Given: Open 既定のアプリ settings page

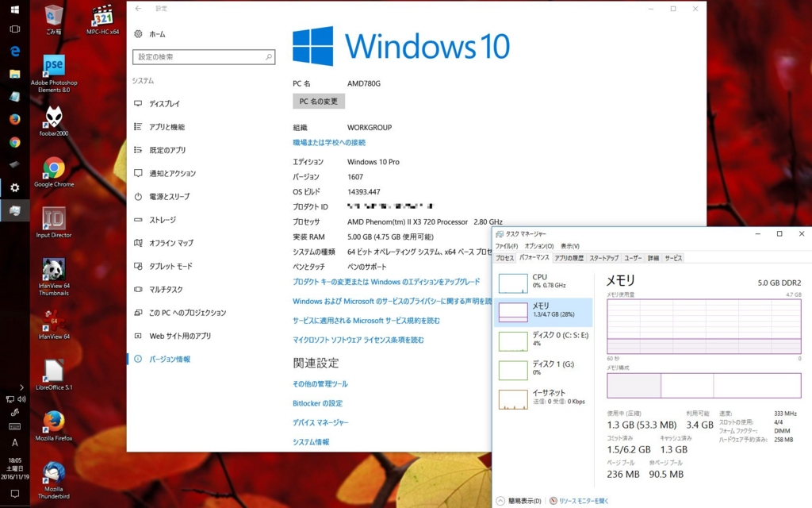Looking at the screenshot, I should 204,150.
